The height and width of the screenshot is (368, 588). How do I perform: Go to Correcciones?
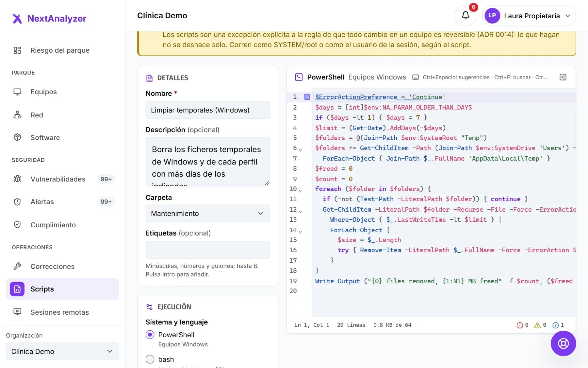[x=62, y=266]
